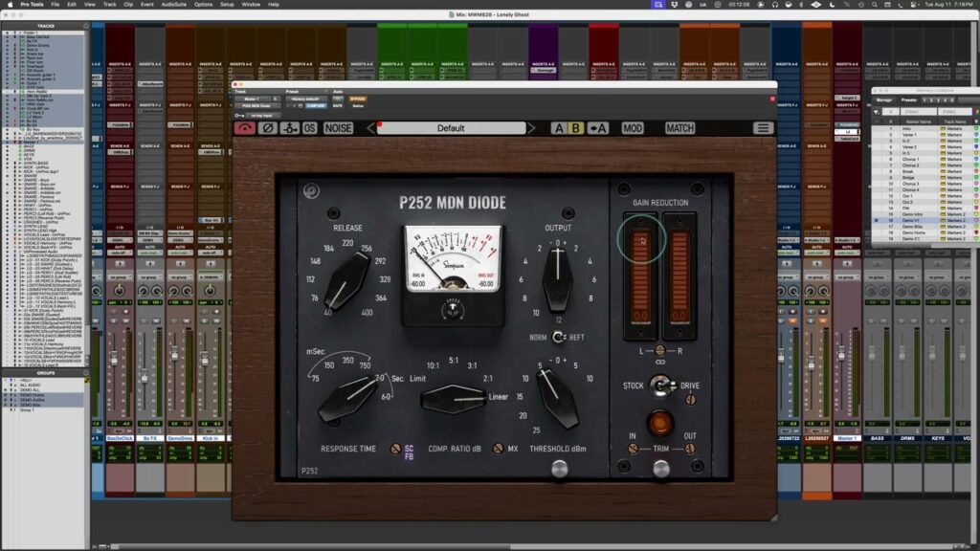
Task: Select the A comparison slot
Action: point(559,128)
